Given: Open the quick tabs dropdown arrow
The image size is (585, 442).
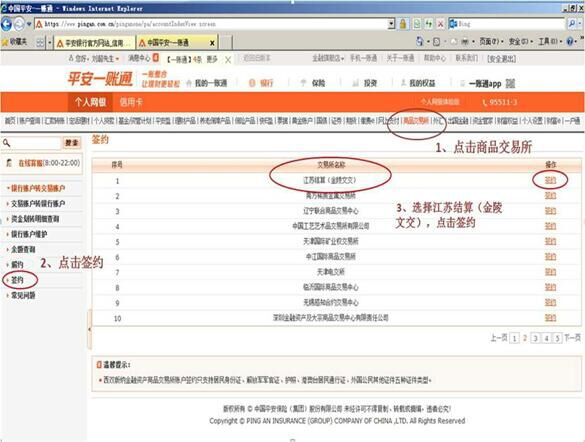Looking at the screenshot, I should pyautogui.click(x=49, y=43).
